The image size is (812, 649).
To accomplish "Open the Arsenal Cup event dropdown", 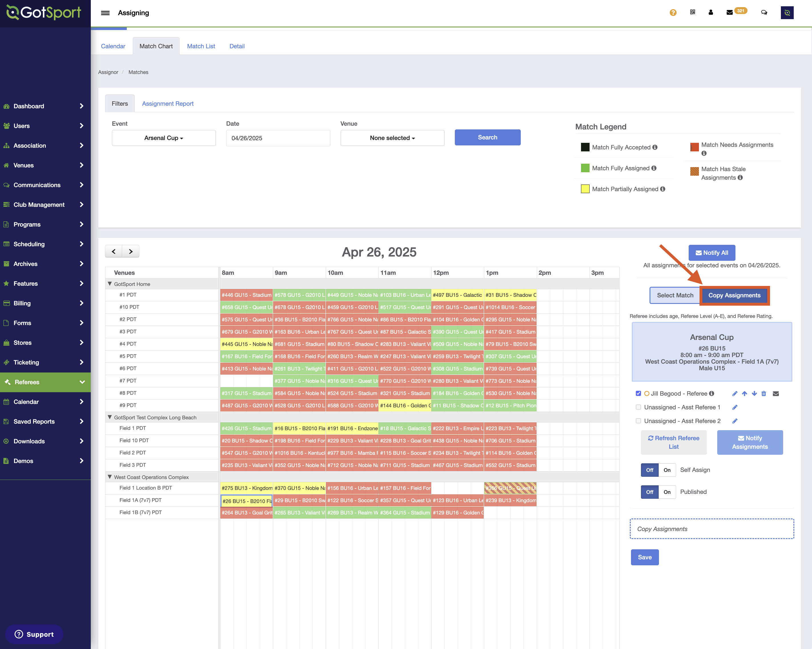I will tap(163, 138).
